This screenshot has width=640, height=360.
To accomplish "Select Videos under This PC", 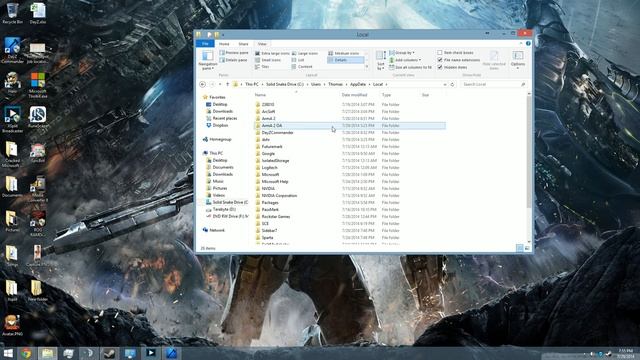I will (216, 196).
